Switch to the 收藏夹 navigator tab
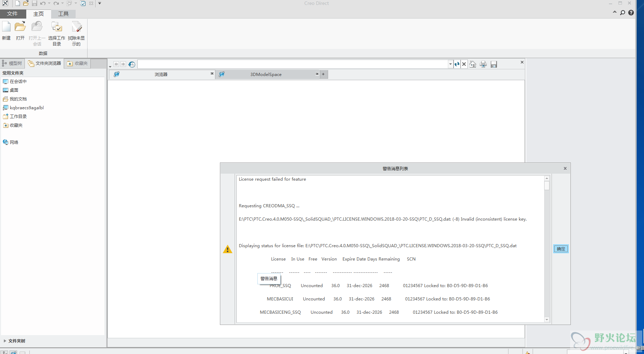 pos(77,63)
